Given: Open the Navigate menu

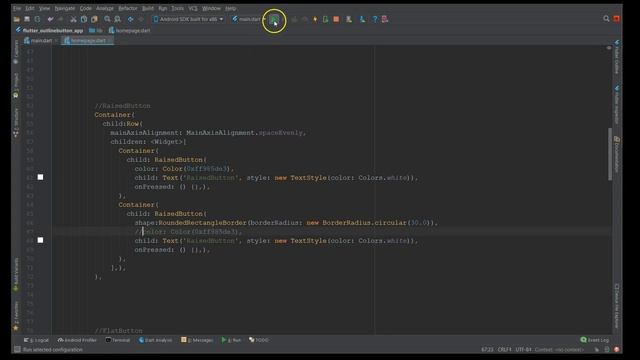Looking at the screenshot, I should point(65,8).
